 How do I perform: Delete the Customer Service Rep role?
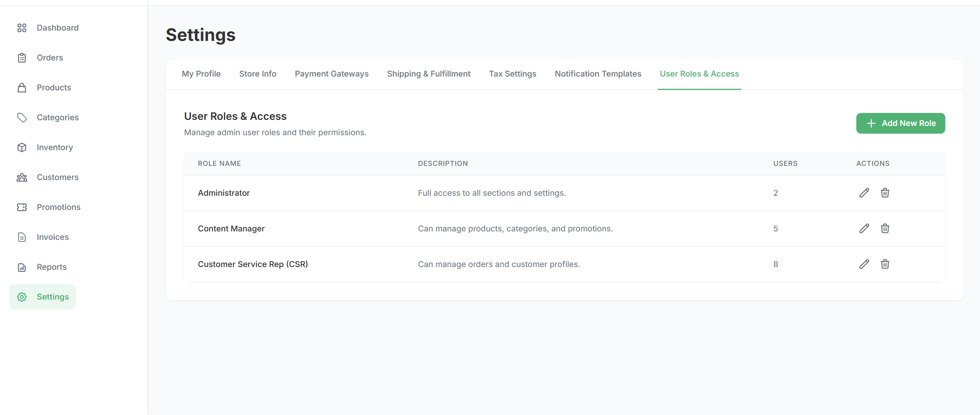point(885,264)
